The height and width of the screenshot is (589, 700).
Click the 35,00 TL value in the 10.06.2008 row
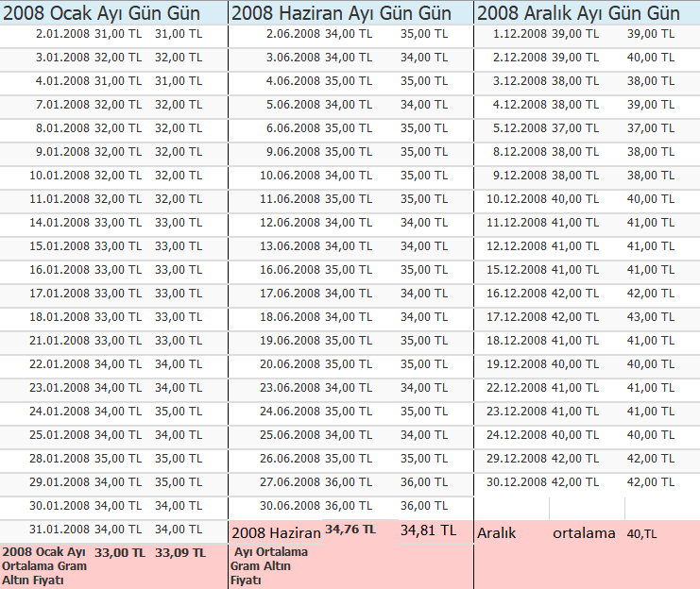pos(424,176)
